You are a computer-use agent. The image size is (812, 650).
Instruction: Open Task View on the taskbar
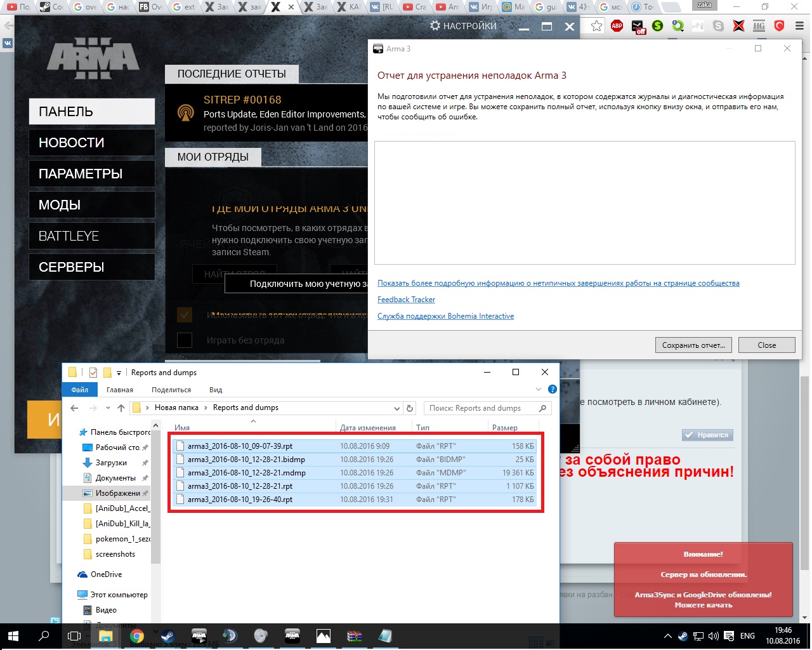click(x=74, y=635)
